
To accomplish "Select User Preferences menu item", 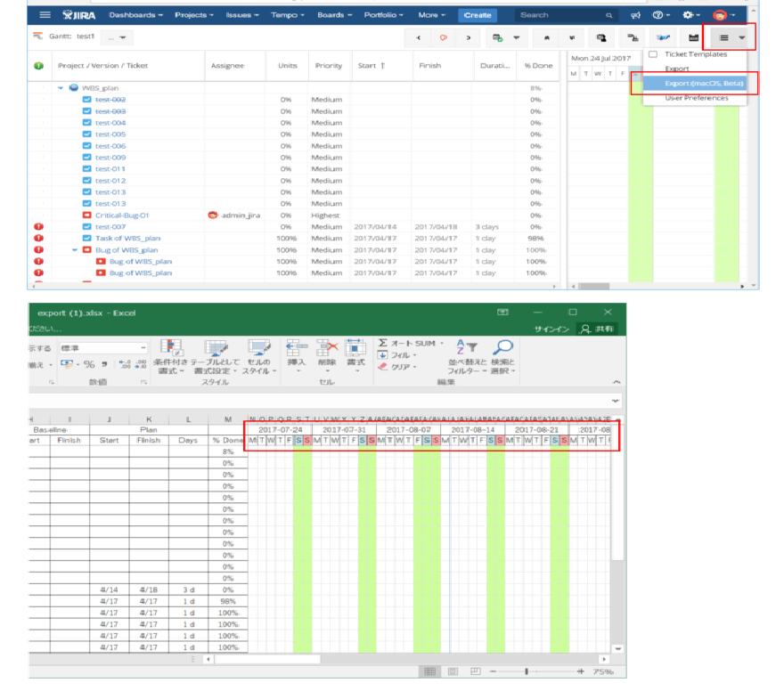I will point(696,98).
